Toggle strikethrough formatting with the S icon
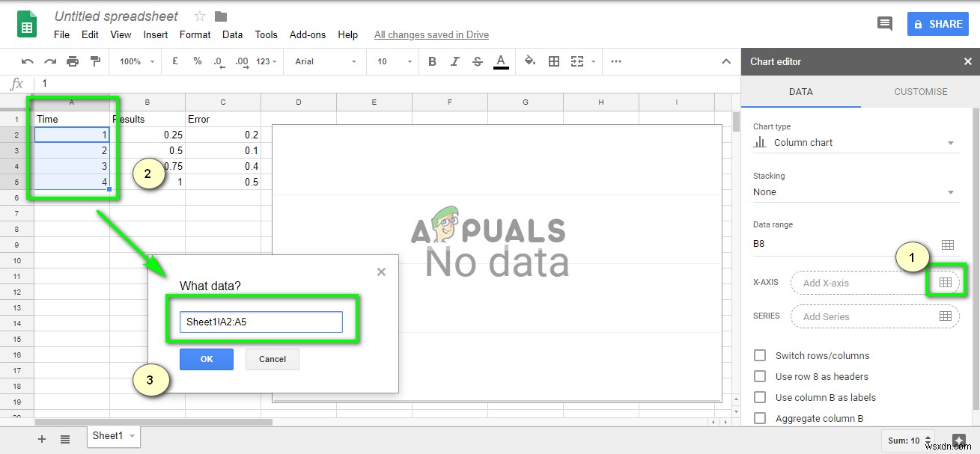Viewport: 980px width, 454px height. pos(478,61)
